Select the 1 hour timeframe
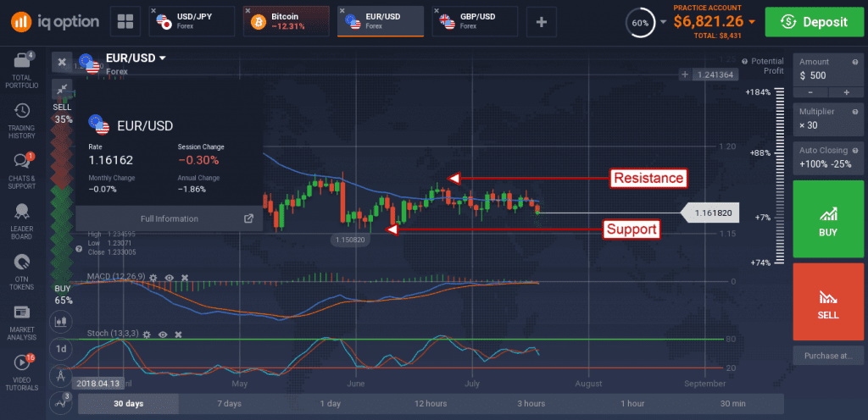 point(632,403)
